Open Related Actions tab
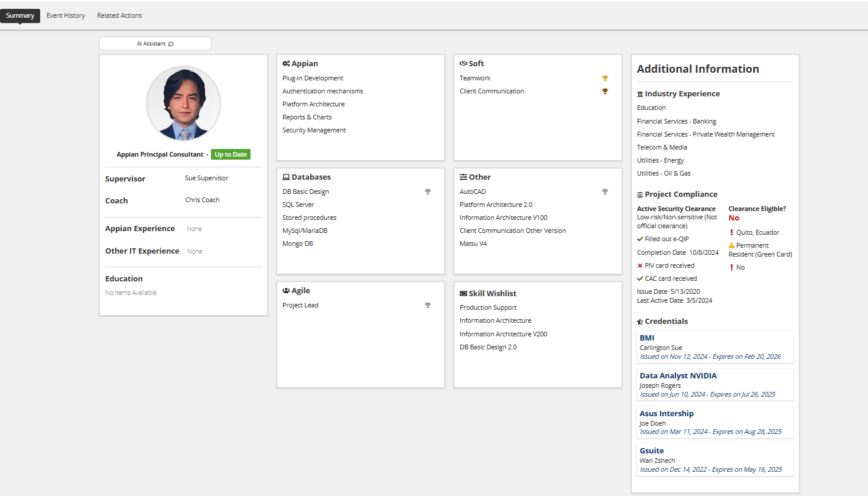 click(119, 15)
